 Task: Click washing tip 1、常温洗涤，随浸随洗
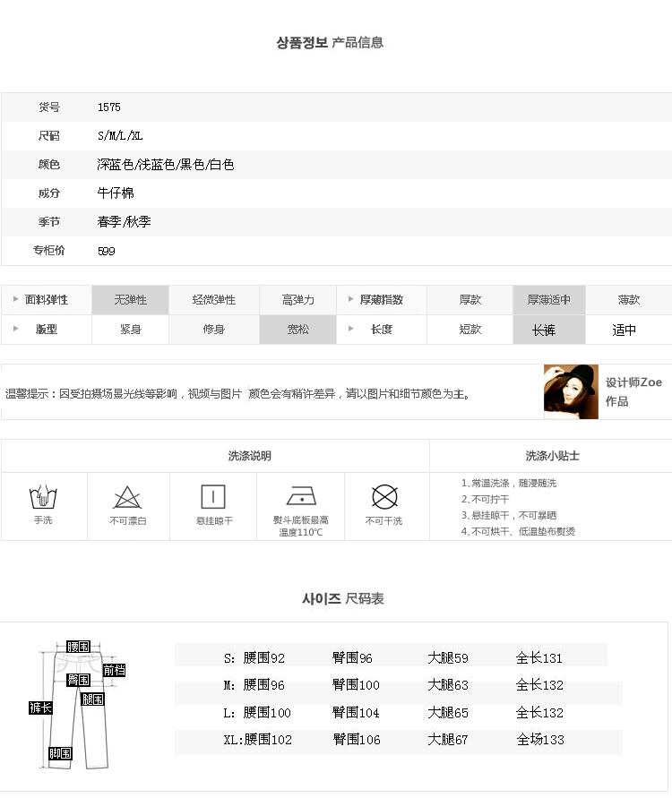(x=509, y=483)
